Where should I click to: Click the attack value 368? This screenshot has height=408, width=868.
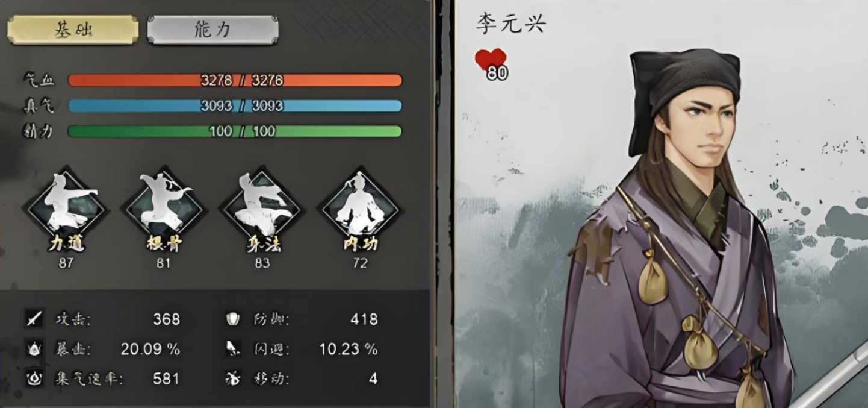coord(166,319)
